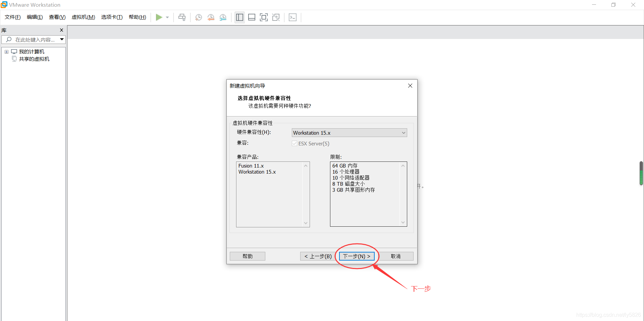The width and height of the screenshot is (644, 321).
Task: Select Workstation 15.x in compatible products list
Action: 257,172
